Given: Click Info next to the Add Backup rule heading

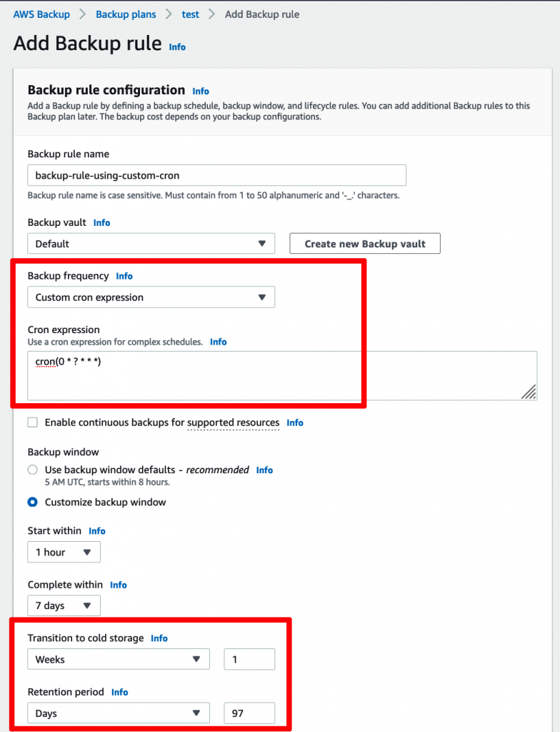Looking at the screenshot, I should (177, 47).
